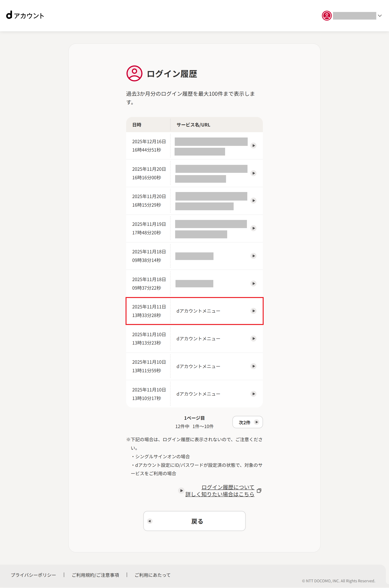The width and height of the screenshot is (389, 588).
Task: Open details for the 2025年11月10日 13時13分23秒 entry
Action: pyautogui.click(x=254, y=338)
